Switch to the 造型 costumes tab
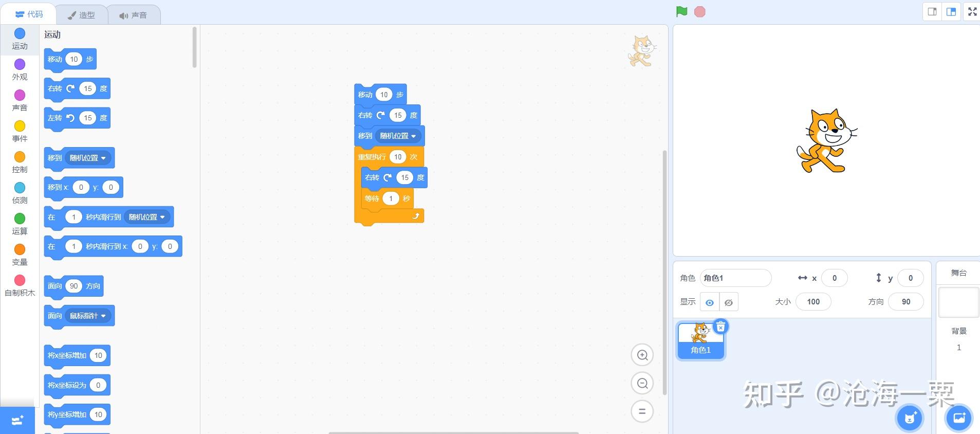980x434 pixels. point(81,15)
